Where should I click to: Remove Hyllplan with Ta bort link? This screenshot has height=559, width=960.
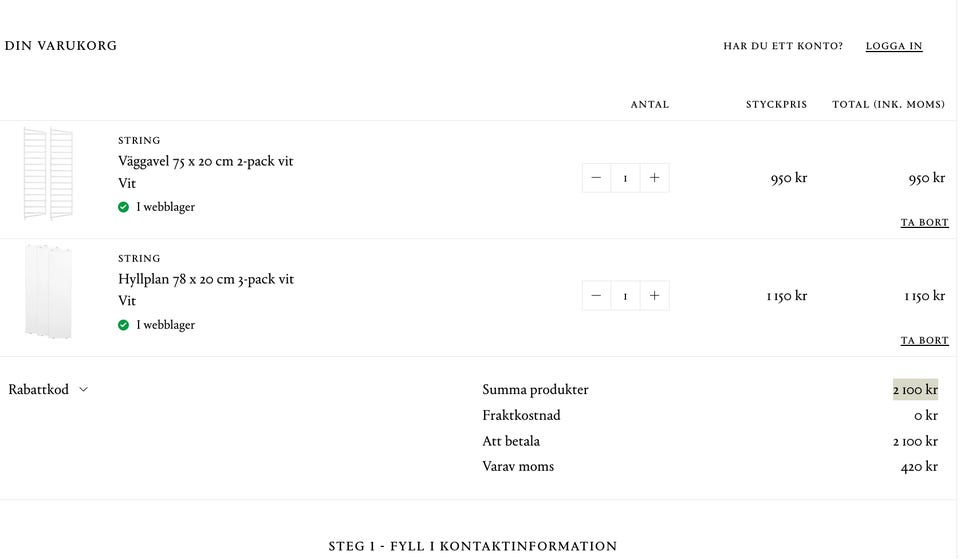(924, 340)
